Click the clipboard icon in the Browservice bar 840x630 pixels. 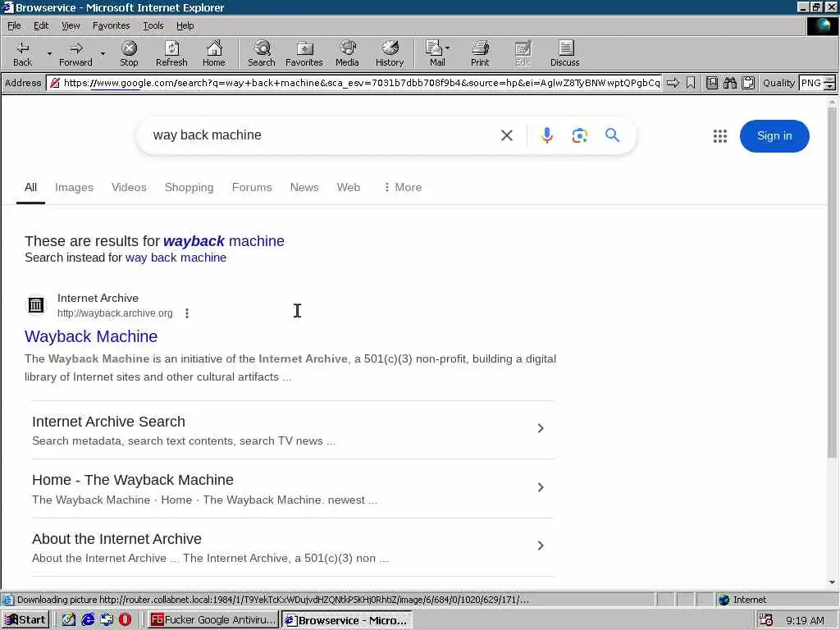pos(748,83)
